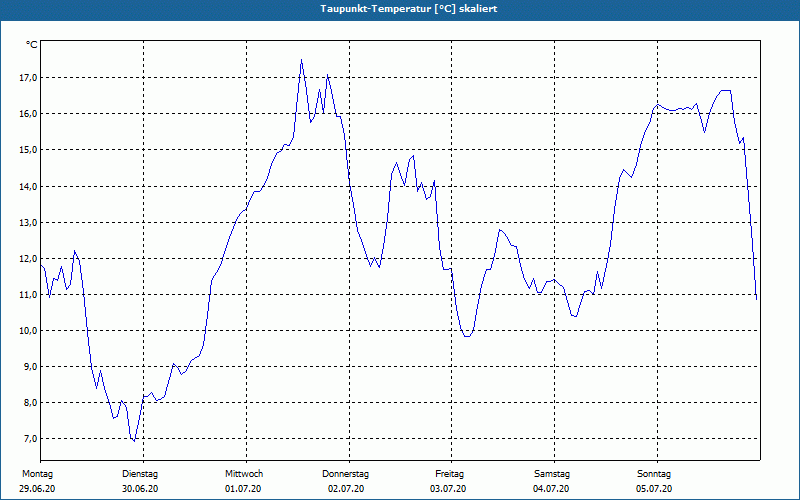Click the 10,0 y-axis label
The width and height of the screenshot is (800, 500).
[28, 331]
